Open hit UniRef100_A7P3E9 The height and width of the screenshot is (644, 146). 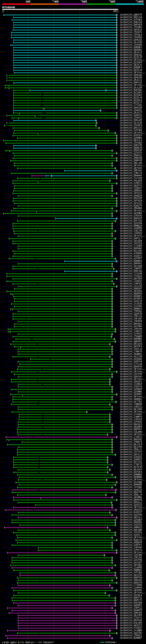131,20
